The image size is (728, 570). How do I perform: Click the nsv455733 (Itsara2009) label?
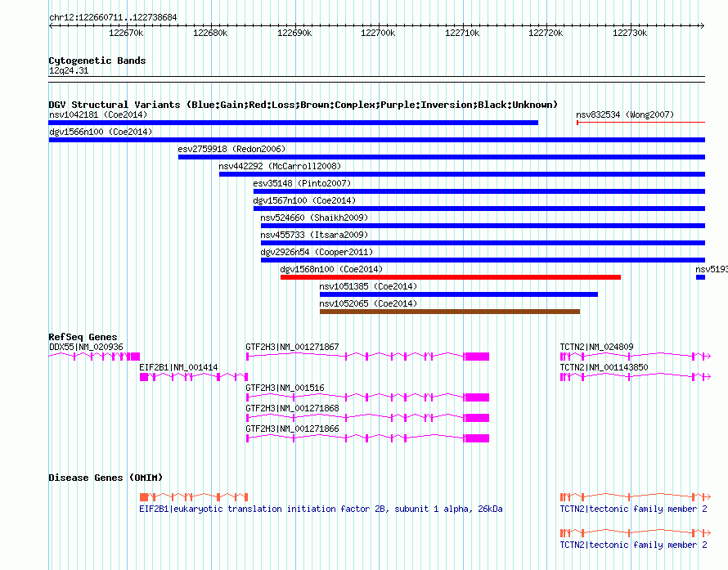point(314,235)
